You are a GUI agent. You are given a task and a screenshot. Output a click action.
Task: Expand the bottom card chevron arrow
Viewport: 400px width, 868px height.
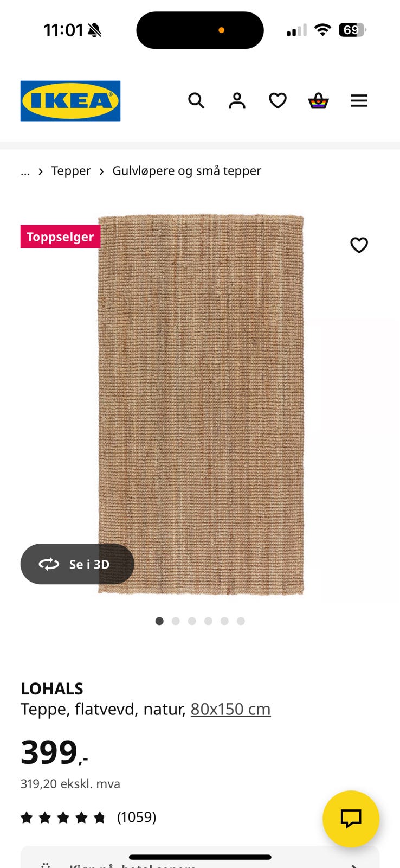click(353, 864)
